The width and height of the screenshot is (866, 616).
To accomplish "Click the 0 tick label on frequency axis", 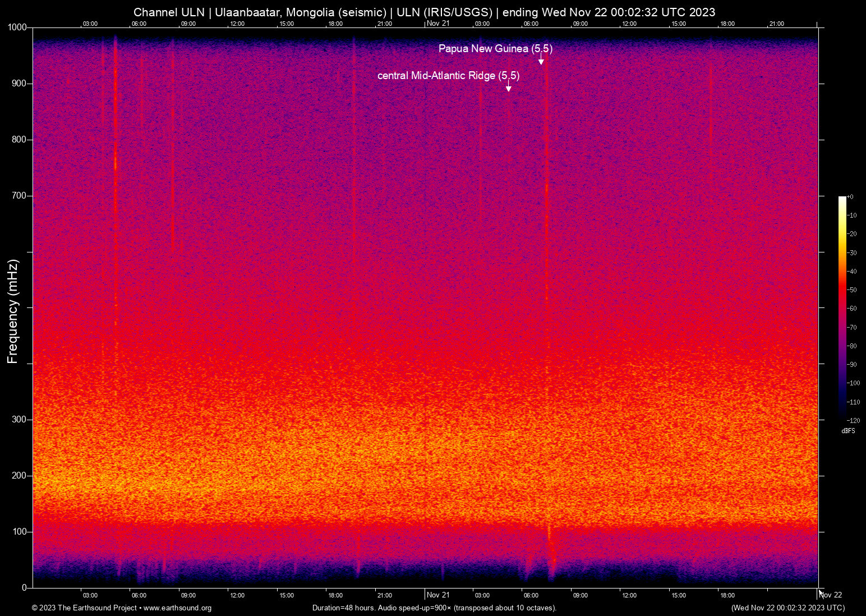I will [x=24, y=588].
